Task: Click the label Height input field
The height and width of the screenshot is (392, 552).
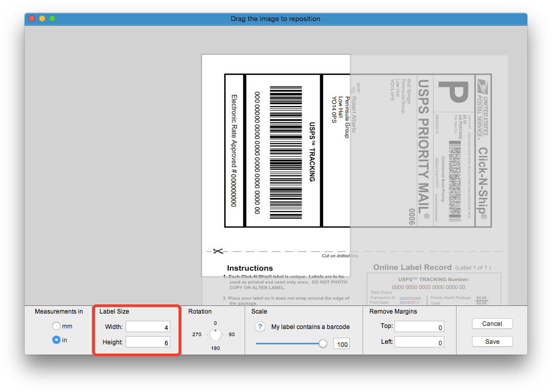Action: coord(148,342)
